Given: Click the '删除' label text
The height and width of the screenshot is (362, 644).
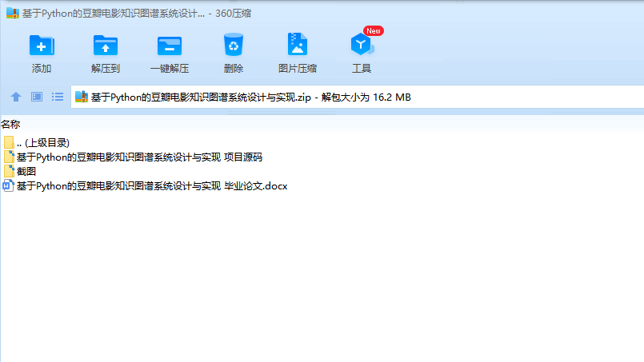Looking at the screenshot, I should point(234,68).
